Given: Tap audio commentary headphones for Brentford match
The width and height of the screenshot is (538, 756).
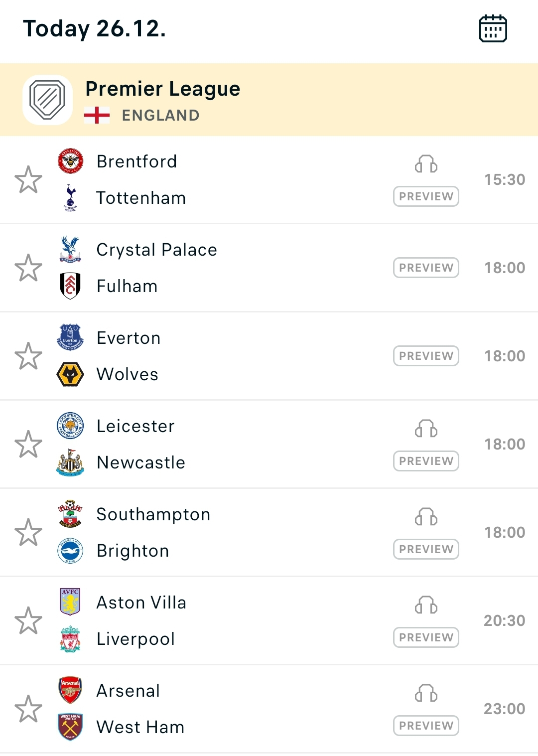Looking at the screenshot, I should (426, 164).
